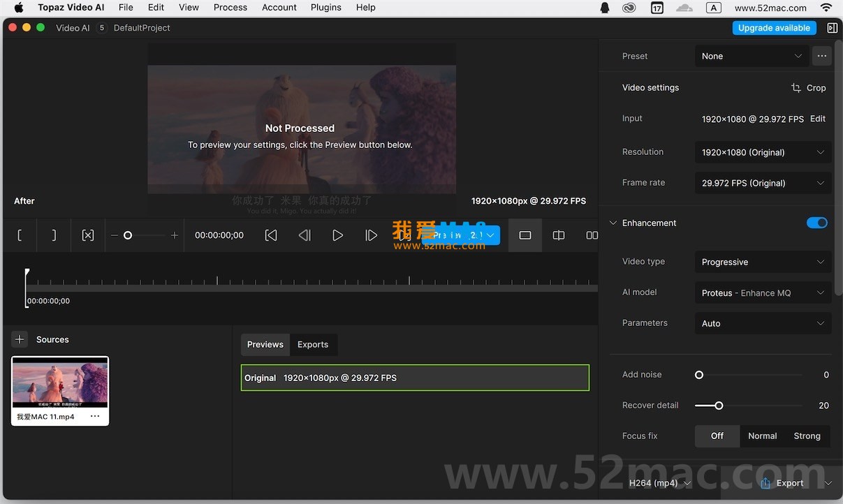Image resolution: width=843 pixels, height=504 pixels.
Task: Open the Process menu
Action: click(x=230, y=8)
